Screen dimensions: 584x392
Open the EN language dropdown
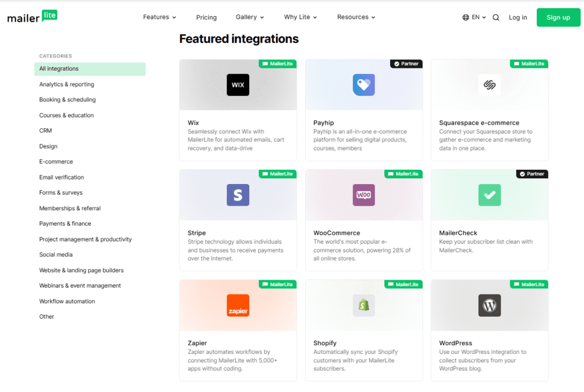coord(478,17)
